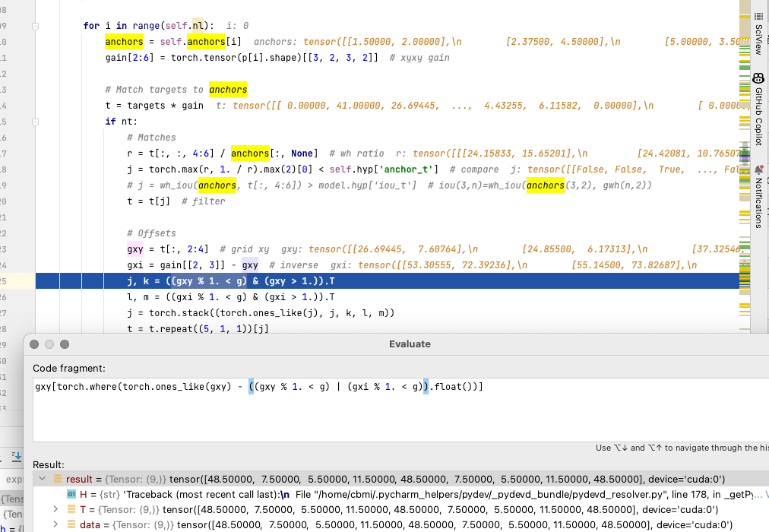Screen dimensions: 769x532
Task: Click the 'Evaluate' dialog title text
Action: [410, 344]
